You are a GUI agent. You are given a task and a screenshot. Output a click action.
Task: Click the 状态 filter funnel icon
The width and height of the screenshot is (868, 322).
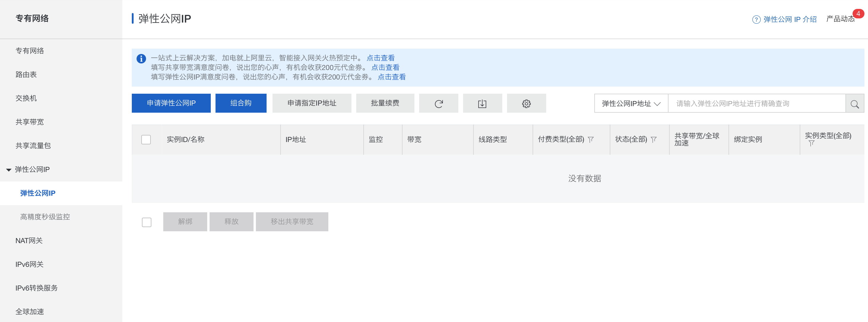(x=653, y=139)
